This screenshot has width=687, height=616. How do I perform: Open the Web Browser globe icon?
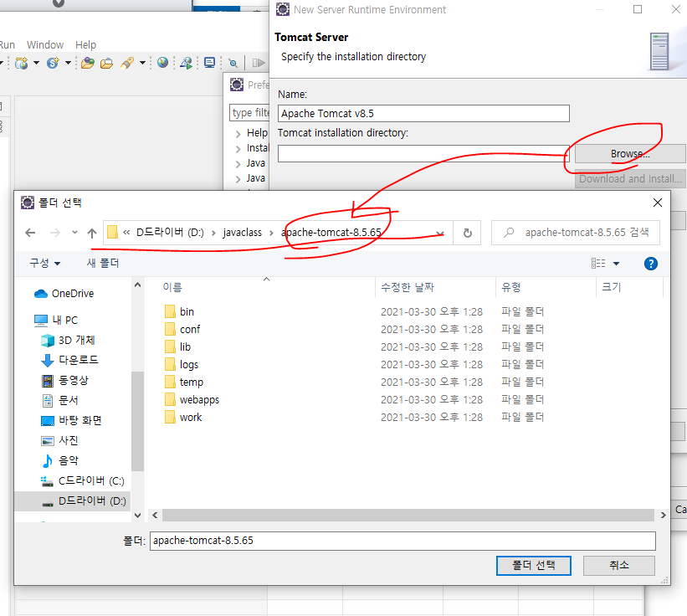click(x=162, y=63)
